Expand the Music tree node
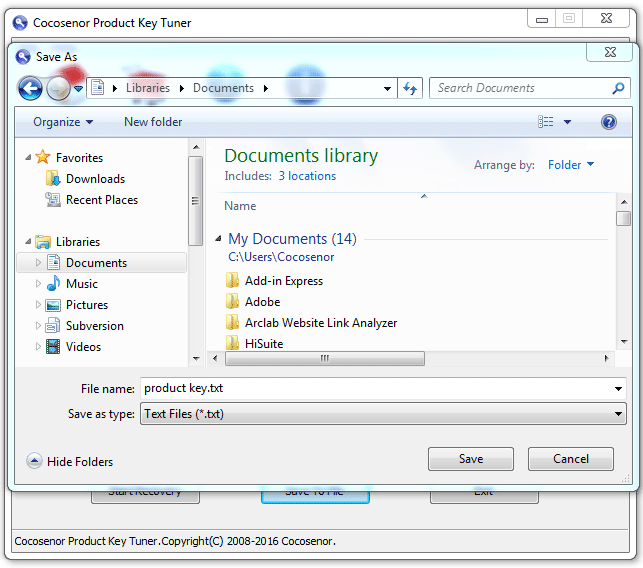643x568 pixels. tap(38, 283)
